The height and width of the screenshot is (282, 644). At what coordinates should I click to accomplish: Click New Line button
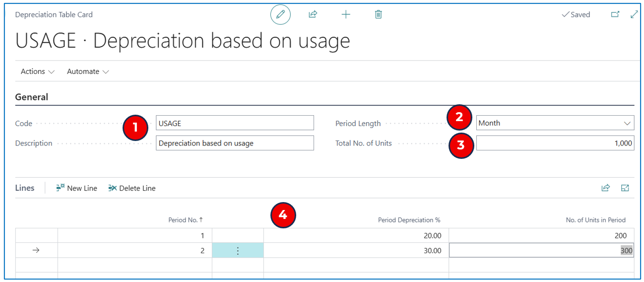pos(77,188)
